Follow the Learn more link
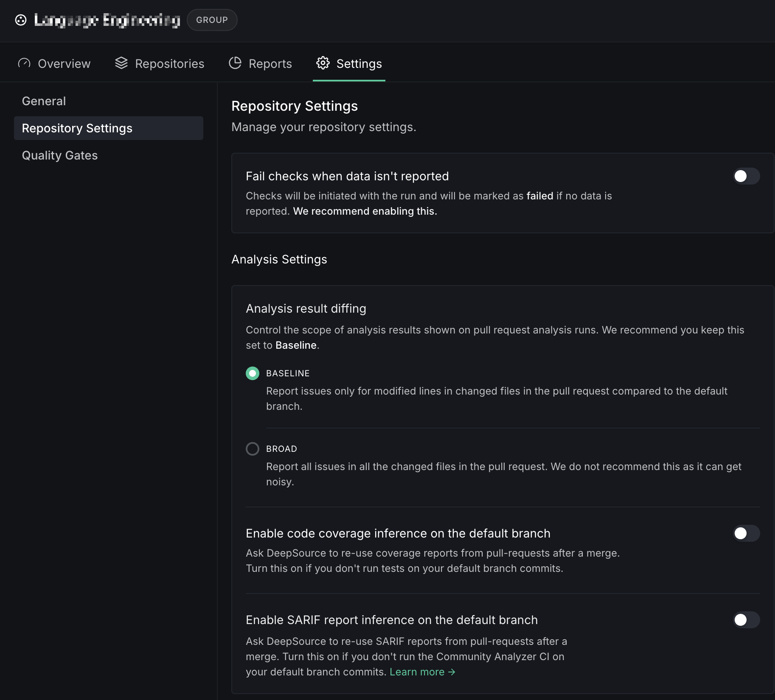 click(417, 672)
